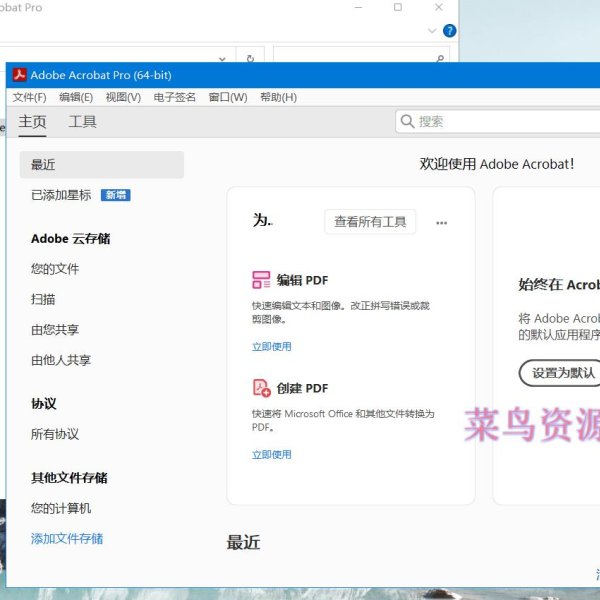Expand the ribbon chevron in back window
600x600 pixels.
[432, 31]
